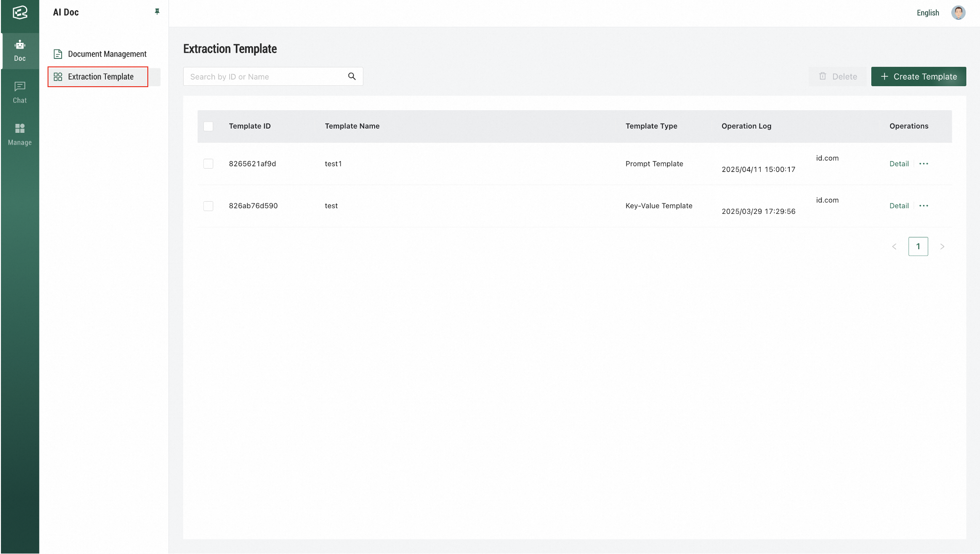
Task: Go to the previous page arrow
Action: tap(894, 246)
